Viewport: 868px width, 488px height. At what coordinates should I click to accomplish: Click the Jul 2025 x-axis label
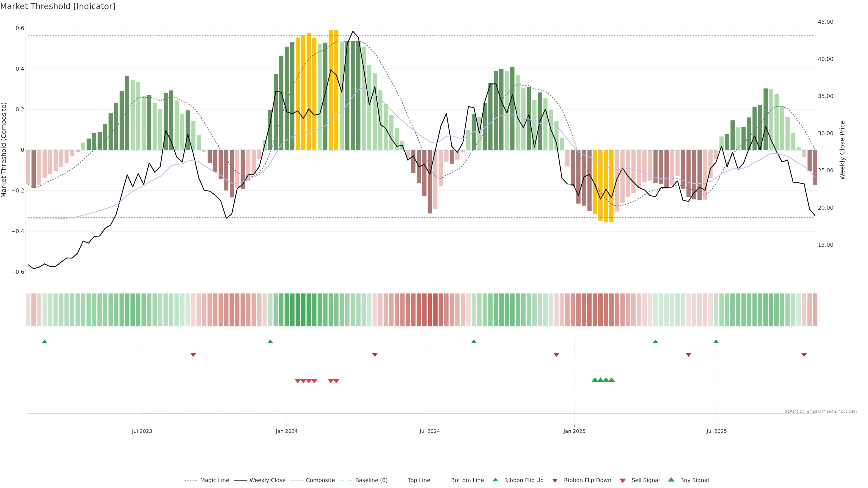click(716, 431)
